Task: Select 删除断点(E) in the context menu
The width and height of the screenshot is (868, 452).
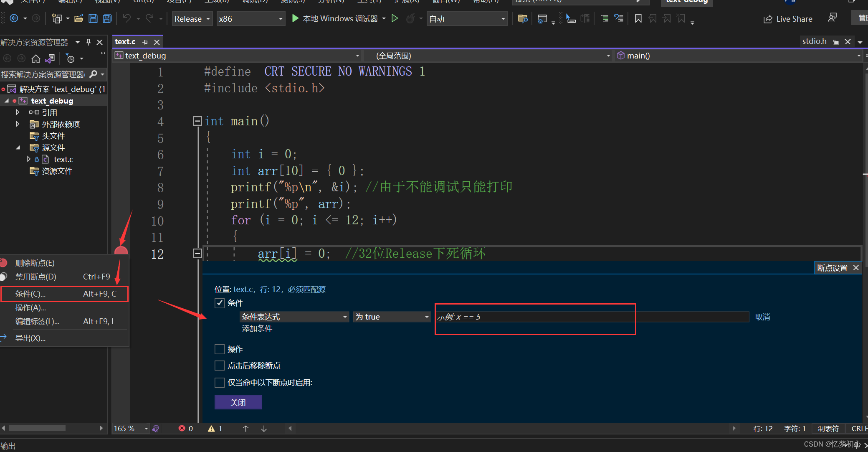Action: (x=64, y=263)
